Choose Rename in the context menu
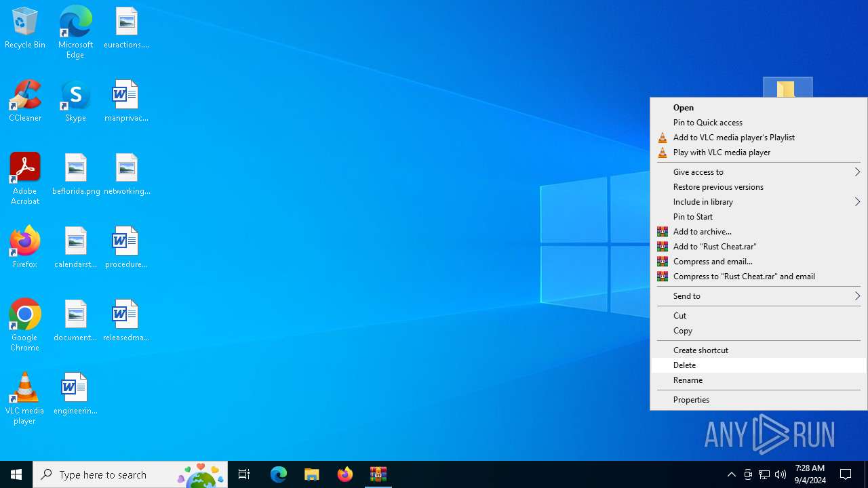 click(x=759, y=380)
